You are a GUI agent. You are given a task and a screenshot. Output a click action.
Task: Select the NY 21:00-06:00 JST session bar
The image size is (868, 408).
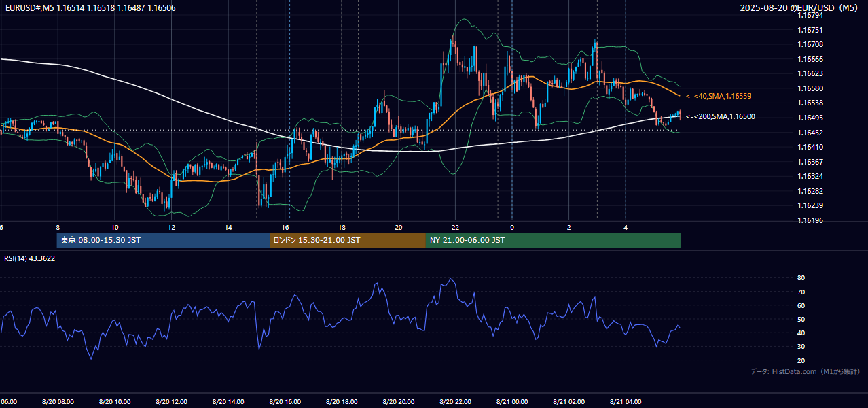coord(554,240)
